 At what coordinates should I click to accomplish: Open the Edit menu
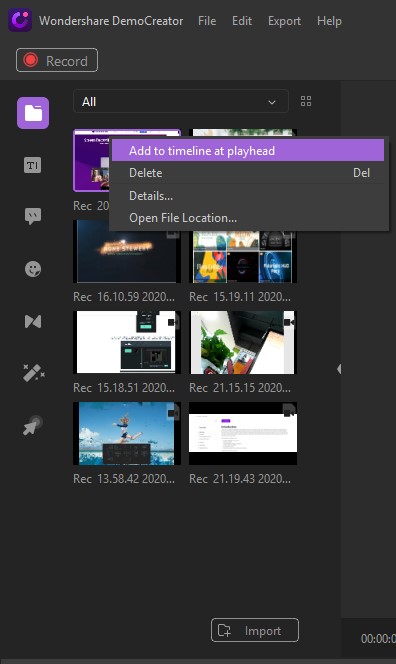tap(242, 21)
